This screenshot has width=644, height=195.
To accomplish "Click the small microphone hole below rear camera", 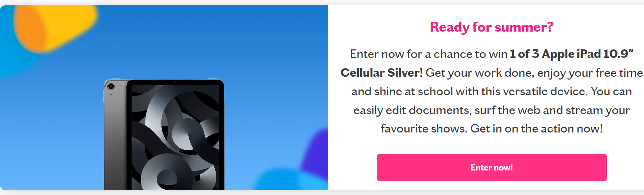I will 111,94.
